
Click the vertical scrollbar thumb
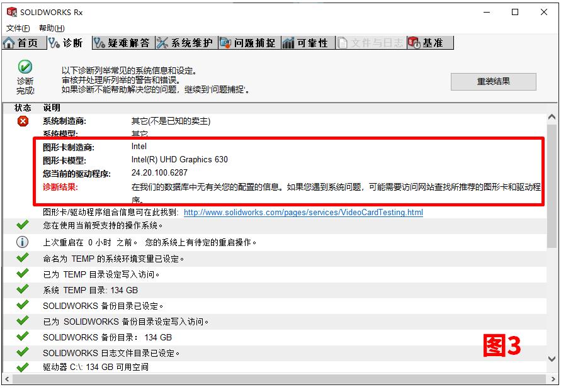pos(552,186)
